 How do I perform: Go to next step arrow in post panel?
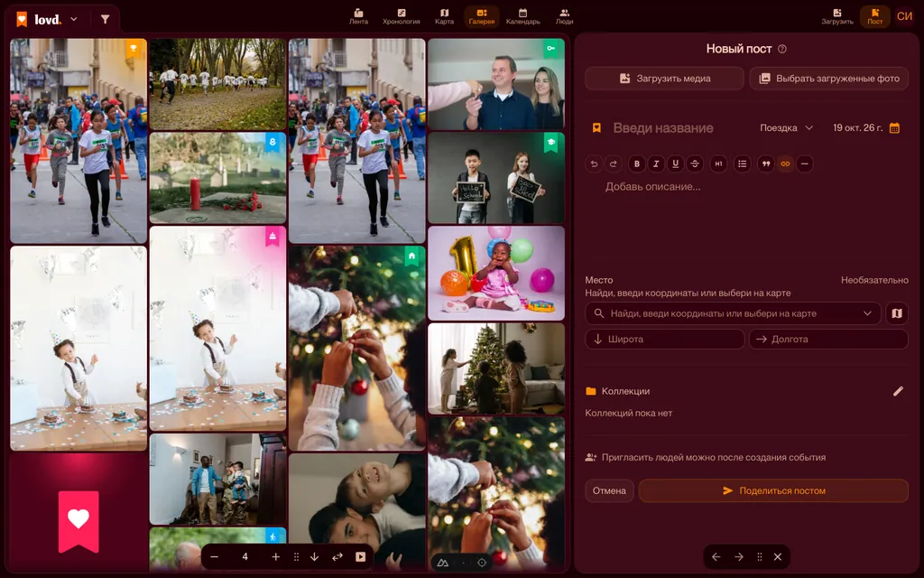pyautogui.click(x=739, y=556)
